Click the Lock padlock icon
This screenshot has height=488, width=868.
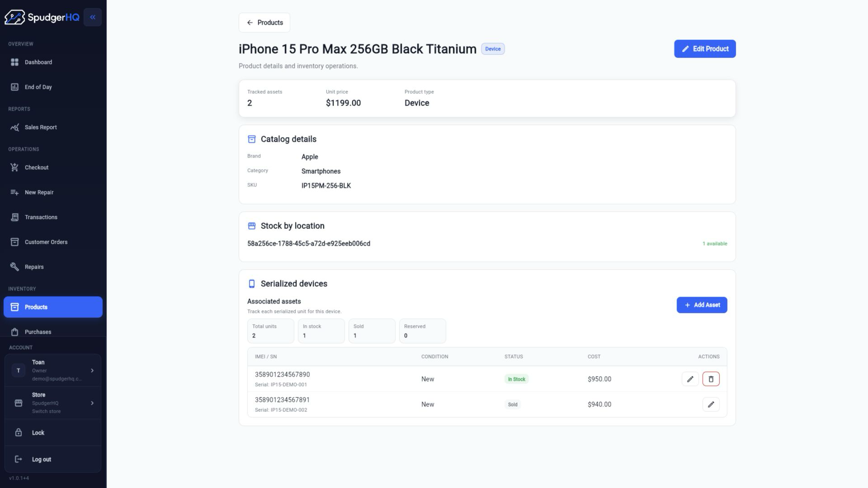(19, 432)
